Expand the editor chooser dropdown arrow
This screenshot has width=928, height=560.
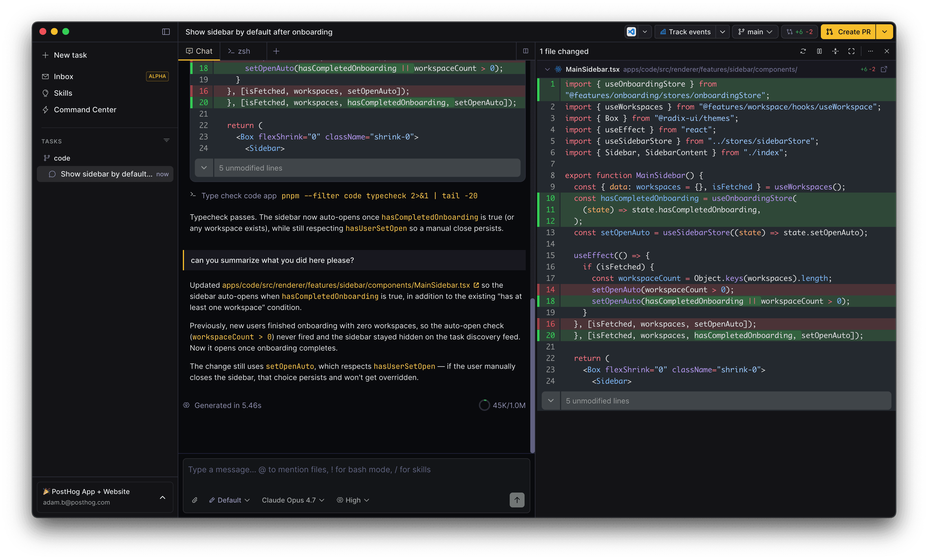645,32
